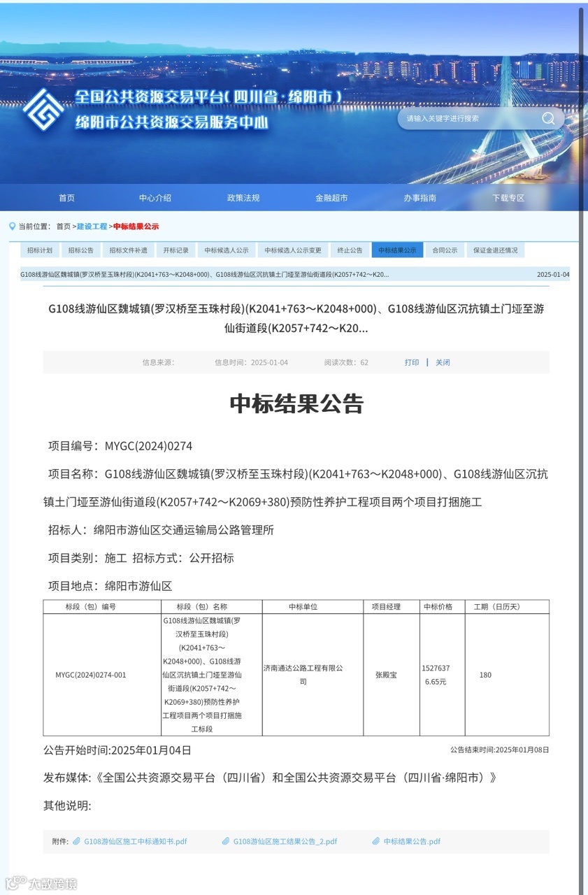The image size is (588, 895).
Task: Go to 首页 in the breadcrumb
Action: point(64,227)
